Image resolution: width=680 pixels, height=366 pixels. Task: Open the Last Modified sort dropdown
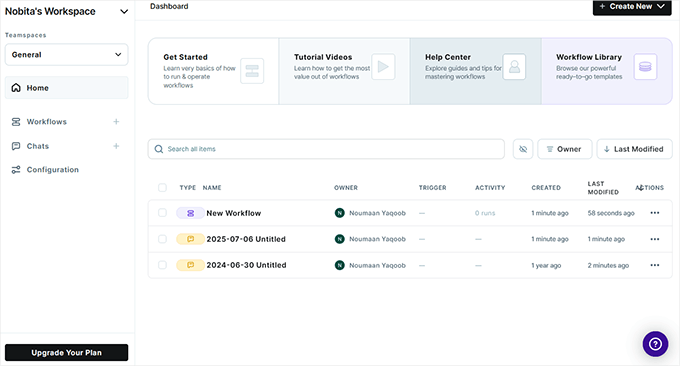click(x=634, y=149)
